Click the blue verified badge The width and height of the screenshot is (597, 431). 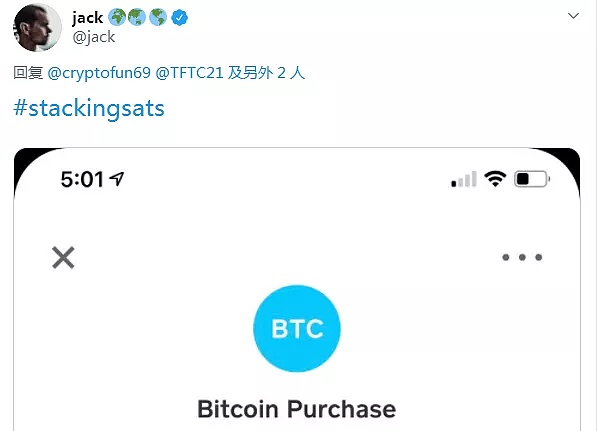click(x=179, y=18)
